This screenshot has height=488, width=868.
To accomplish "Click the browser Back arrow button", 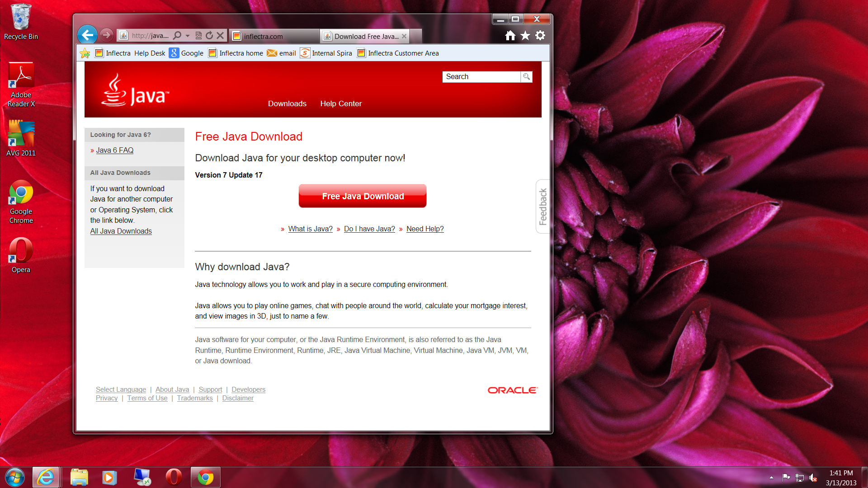I will [x=87, y=35].
